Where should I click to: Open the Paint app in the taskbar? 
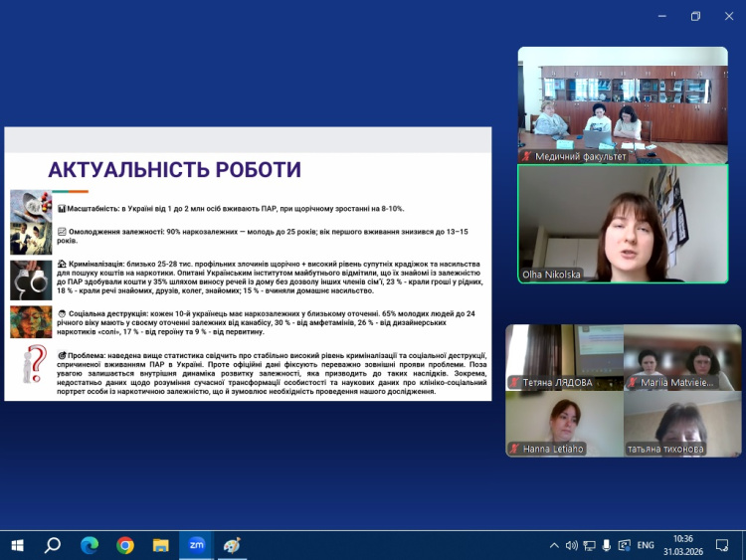231,545
